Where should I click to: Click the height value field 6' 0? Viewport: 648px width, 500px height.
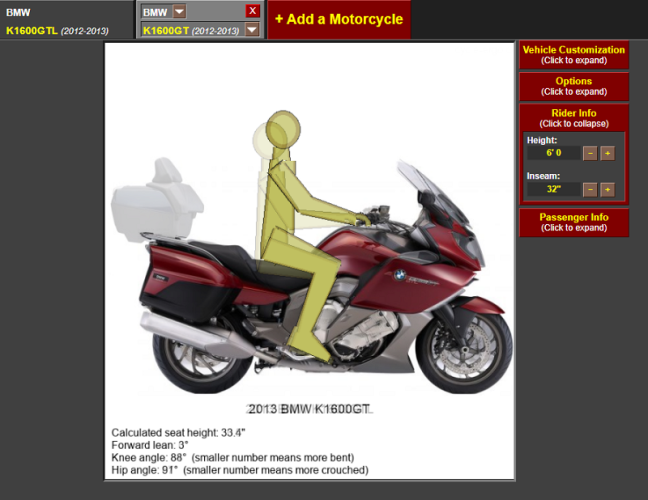point(553,153)
